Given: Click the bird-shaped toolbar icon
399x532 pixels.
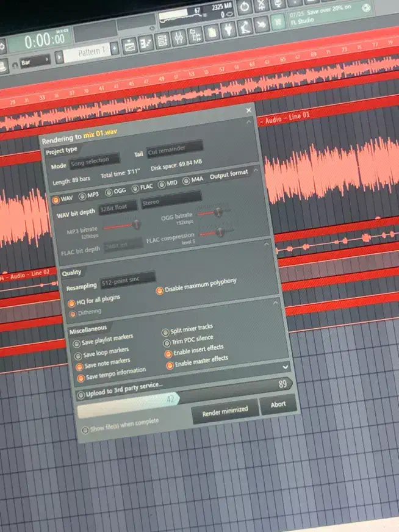Looking at the screenshot, I should point(261,25).
